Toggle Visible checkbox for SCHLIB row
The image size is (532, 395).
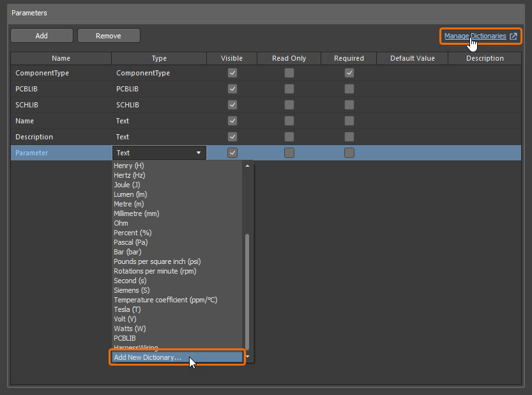232,105
